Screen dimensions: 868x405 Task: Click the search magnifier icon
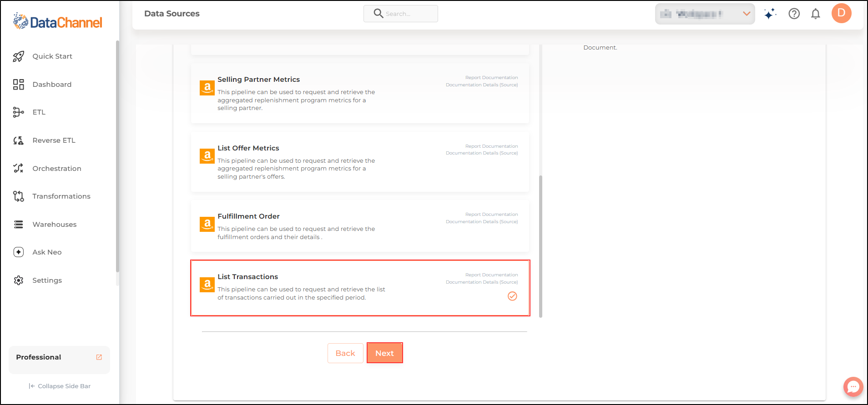pos(378,13)
